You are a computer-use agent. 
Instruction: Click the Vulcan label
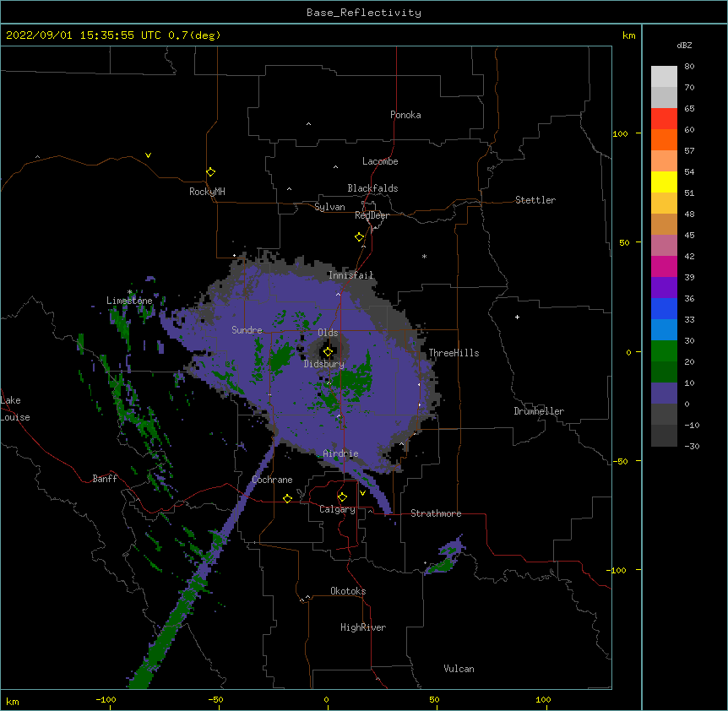[459, 669]
